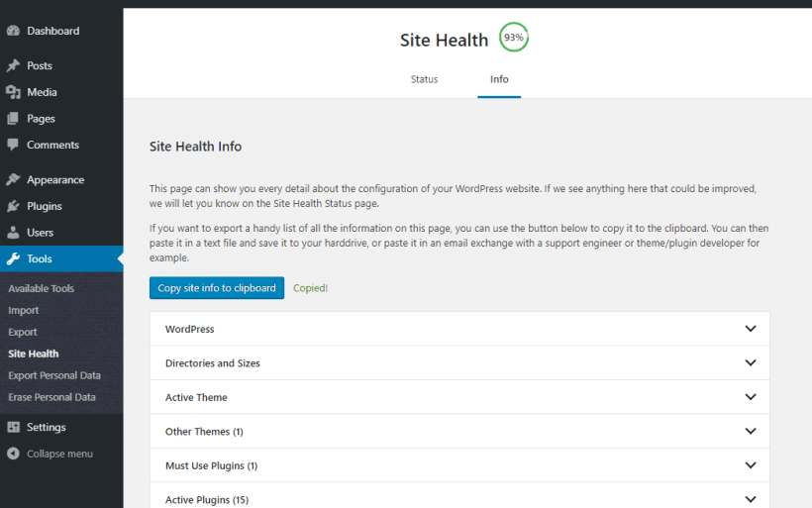Click the green Copied! confirmation text
The width and height of the screenshot is (812, 508).
[310, 288]
